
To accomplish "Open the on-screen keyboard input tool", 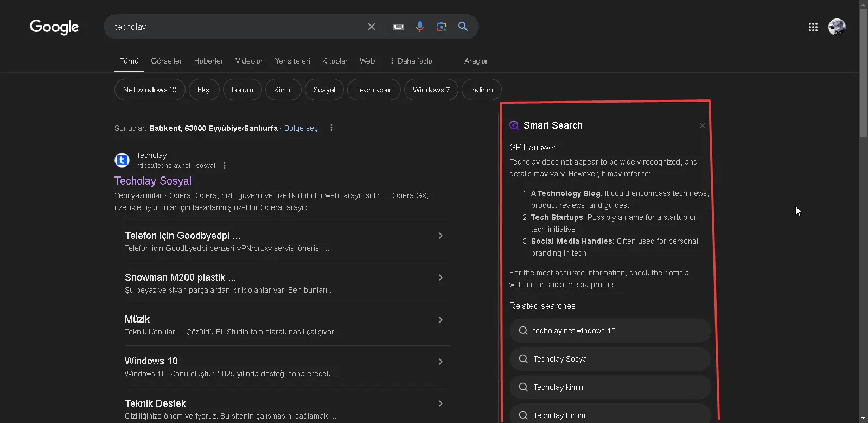I will pos(398,27).
